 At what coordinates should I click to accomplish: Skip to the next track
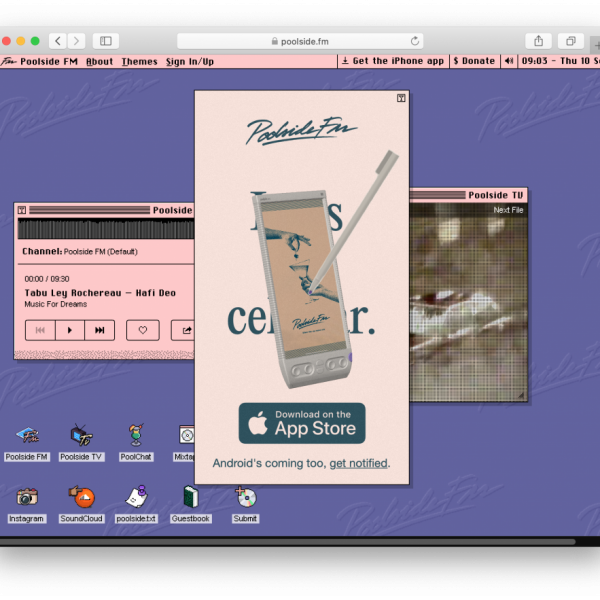click(99, 330)
